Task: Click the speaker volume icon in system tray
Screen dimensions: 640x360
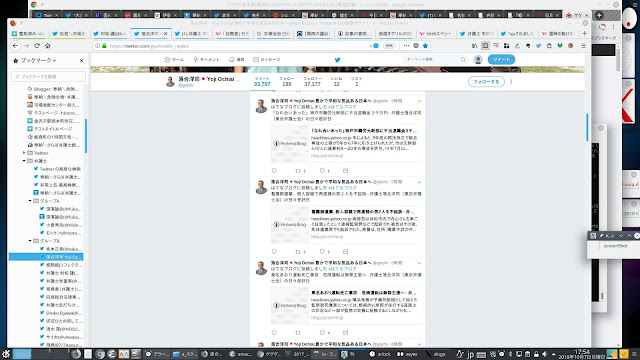Action: point(544,354)
